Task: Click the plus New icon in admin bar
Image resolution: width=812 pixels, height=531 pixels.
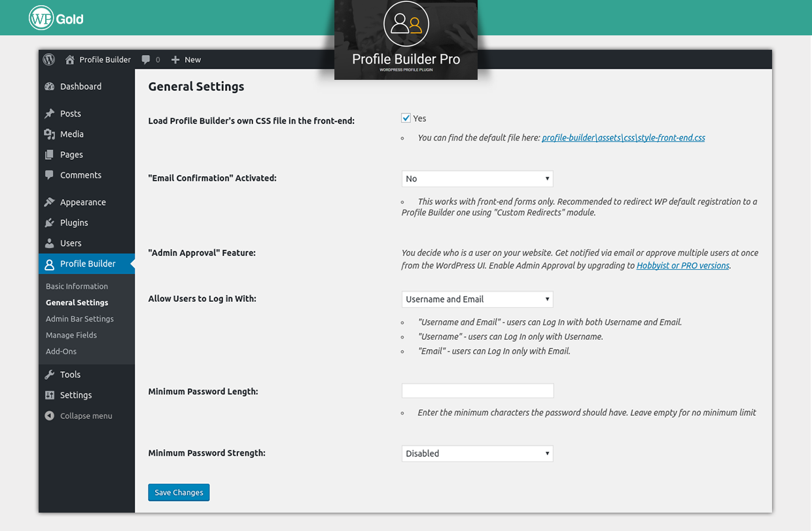Action: (x=175, y=60)
